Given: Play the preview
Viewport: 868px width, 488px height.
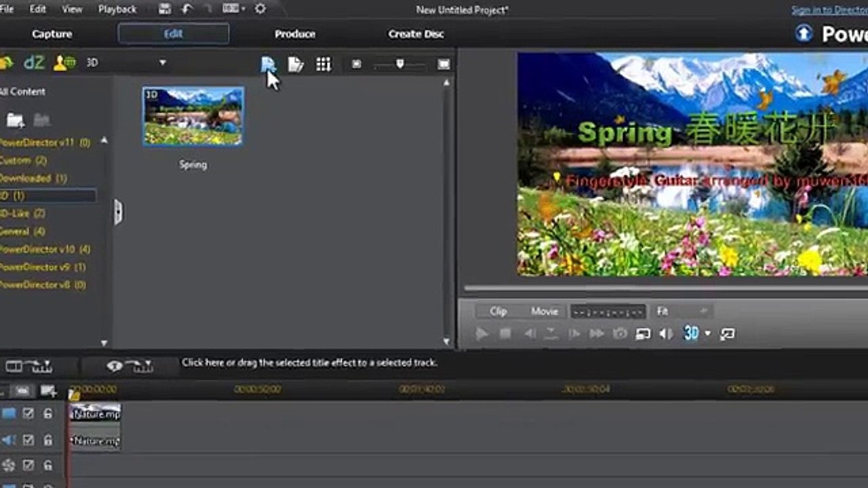Looking at the screenshot, I should (x=481, y=333).
